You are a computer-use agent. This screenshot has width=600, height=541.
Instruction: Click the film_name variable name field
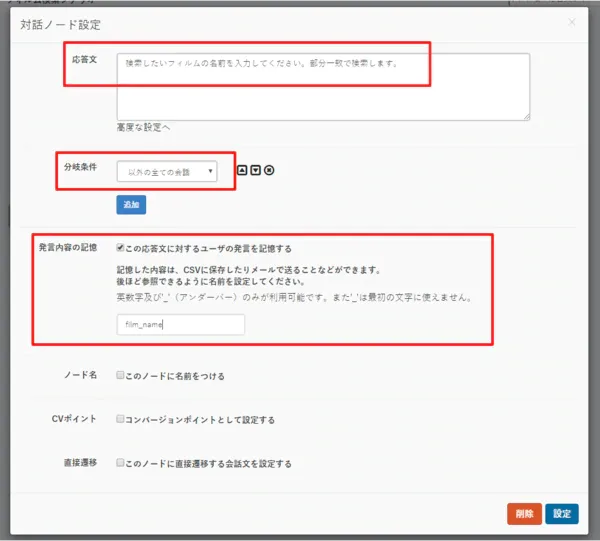pyautogui.click(x=180, y=325)
